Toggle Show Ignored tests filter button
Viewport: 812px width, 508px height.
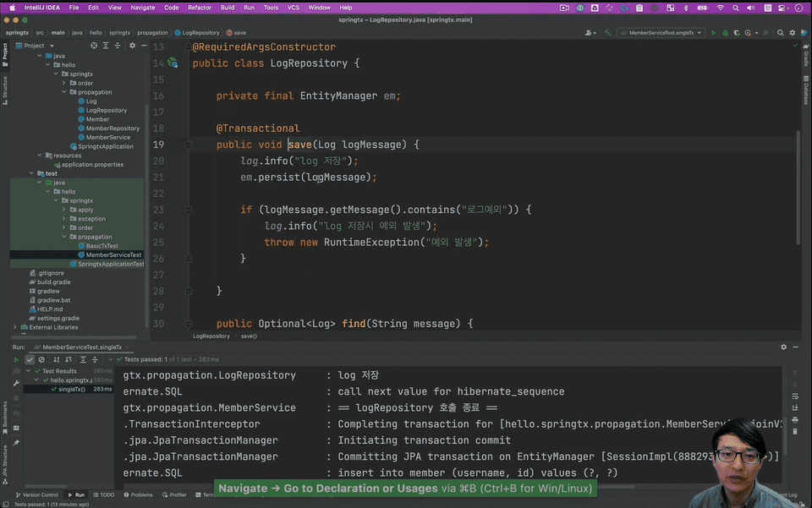pos(41,359)
